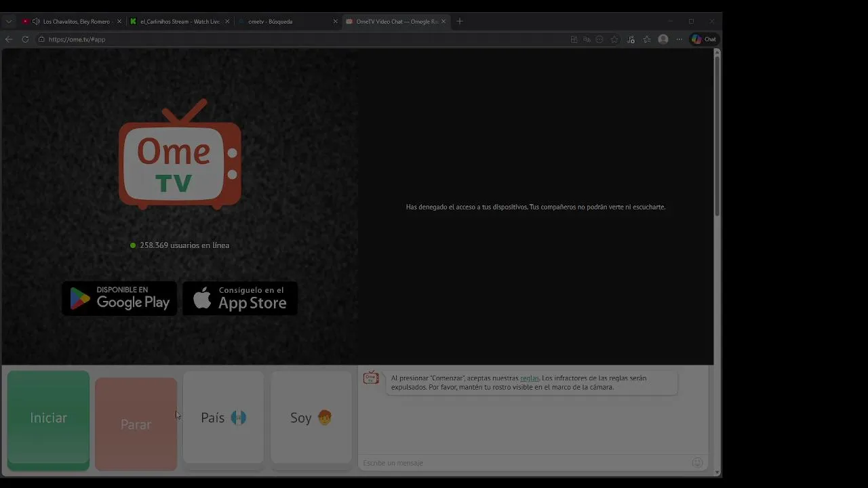The image size is (868, 488).
Task: Switch to el_Carlinihos Stream tab
Action: point(180,22)
